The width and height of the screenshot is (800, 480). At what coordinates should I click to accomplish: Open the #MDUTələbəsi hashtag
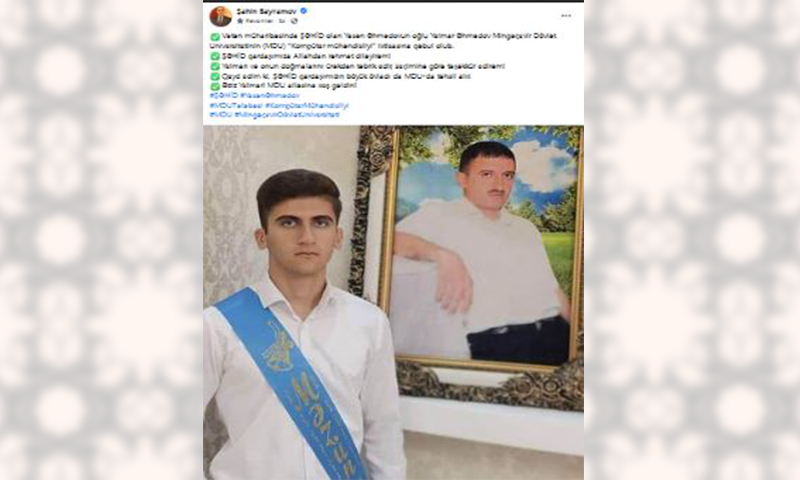pos(236,106)
